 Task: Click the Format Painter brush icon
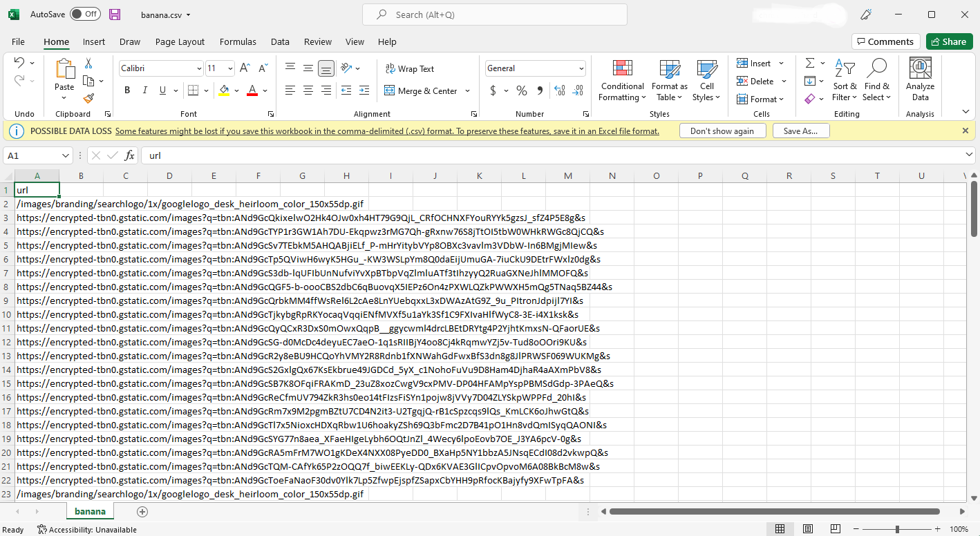pos(88,99)
